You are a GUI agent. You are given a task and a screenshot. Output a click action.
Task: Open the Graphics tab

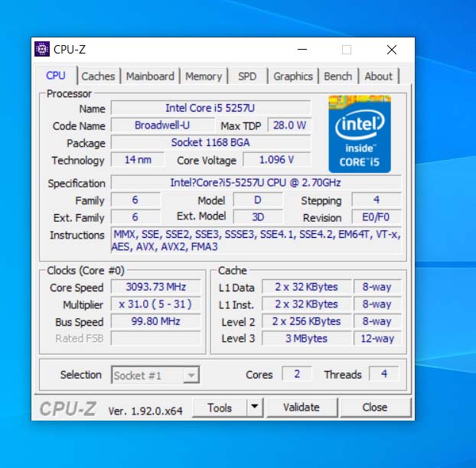point(293,76)
